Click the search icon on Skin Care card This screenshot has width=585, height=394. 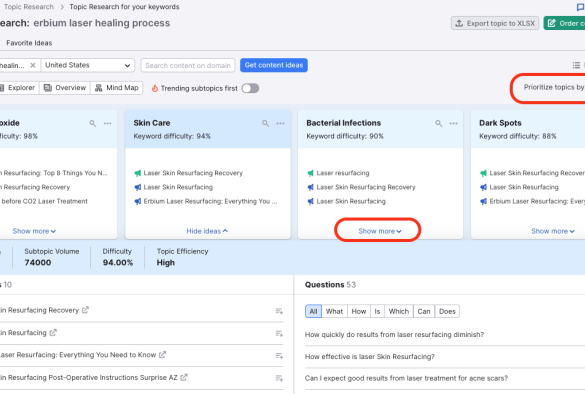(265, 123)
